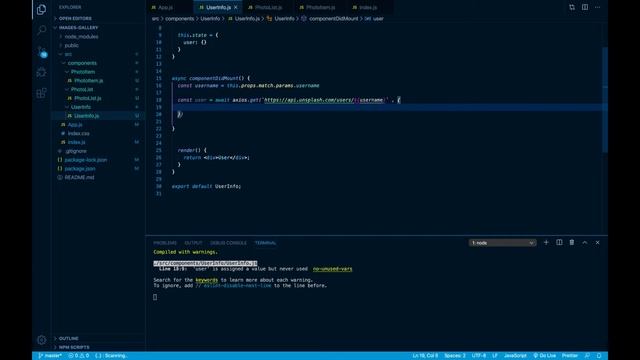Expand the Open Editors section
The width and height of the screenshot is (640, 360).
(75, 18)
